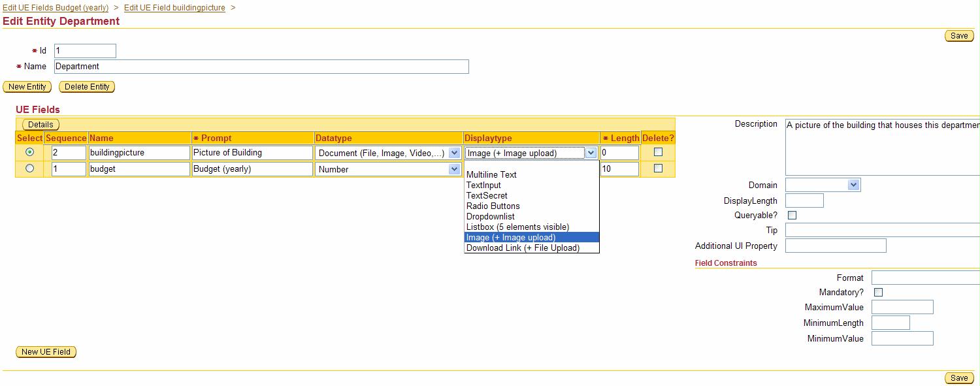Check Delete box for budget field
Screen dimensions: 980x386
(658, 169)
